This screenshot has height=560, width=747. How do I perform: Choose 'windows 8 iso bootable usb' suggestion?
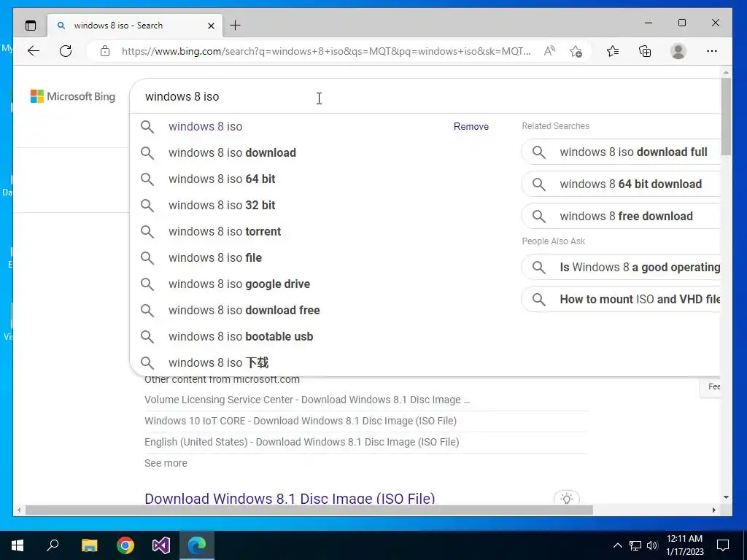click(x=241, y=336)
